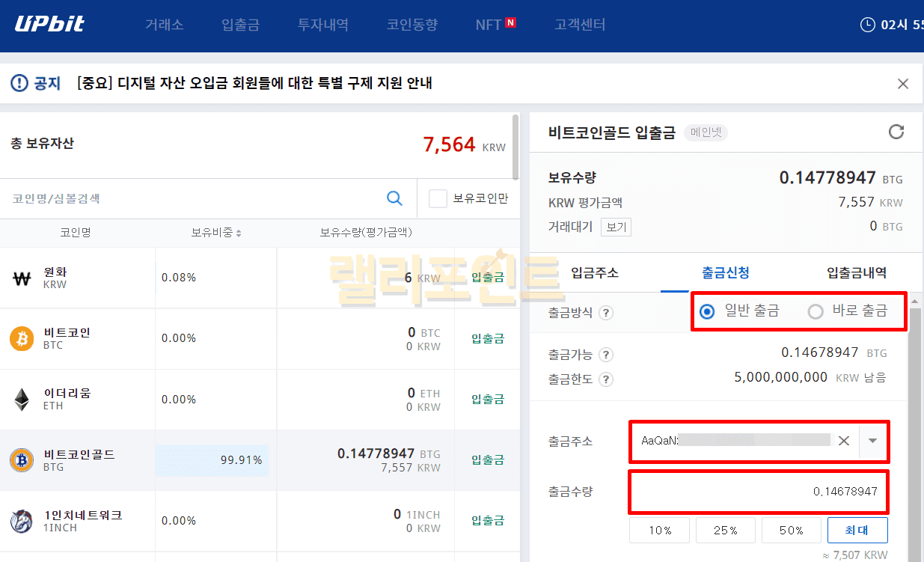924x562 pixels.
Task: Open the 출금가능 help question mark
Action: click(x=606, y=355)
